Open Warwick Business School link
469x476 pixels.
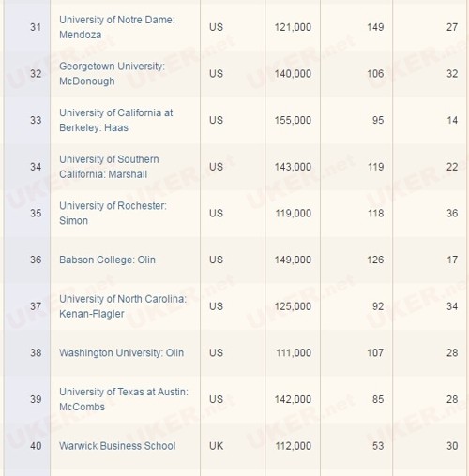pos(117,446)
